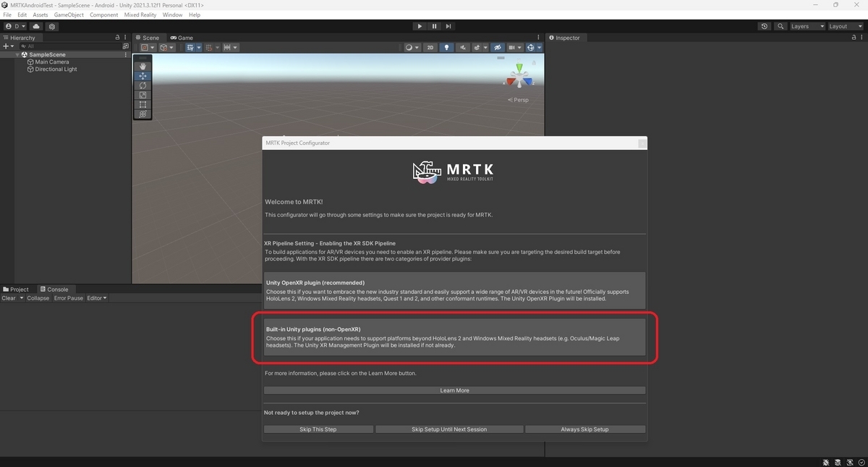The image size is (868, 467).
Task: Open the Layers dropdown
Action: tap(807, 26)
